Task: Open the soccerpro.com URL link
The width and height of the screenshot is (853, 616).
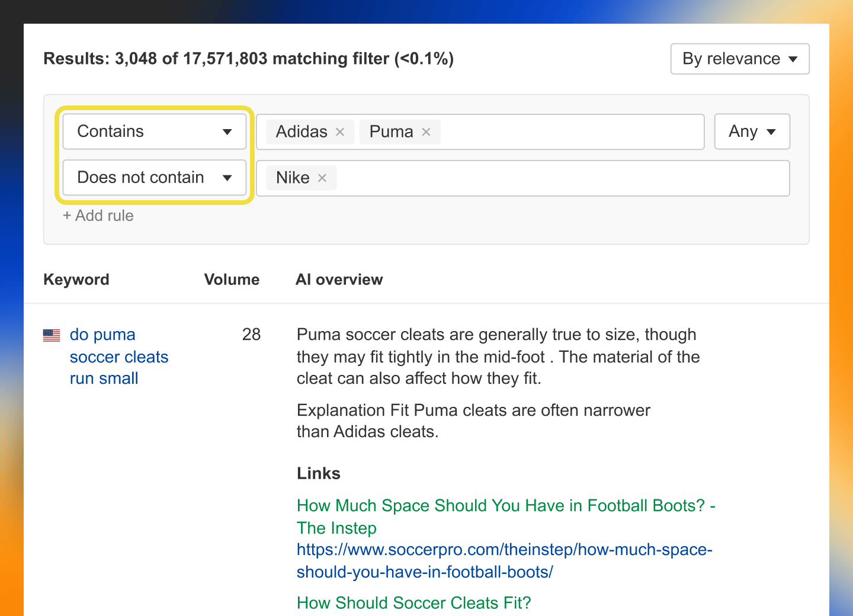Action: coord(505,560)
